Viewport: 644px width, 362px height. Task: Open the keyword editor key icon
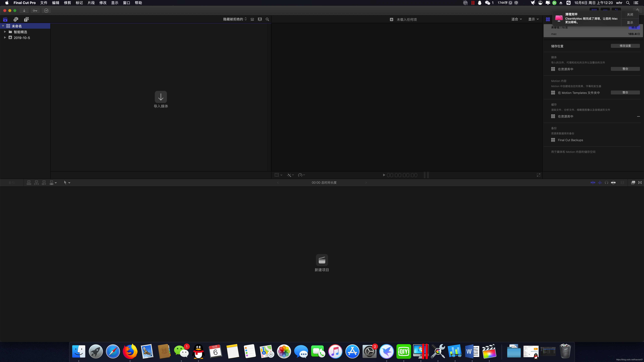tap(35, 10)
